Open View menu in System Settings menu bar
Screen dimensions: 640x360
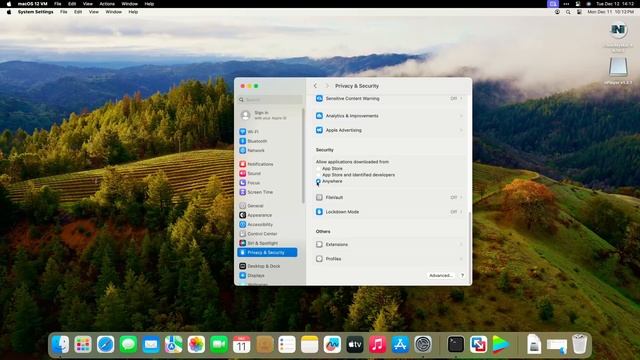(x=93, y=12)
